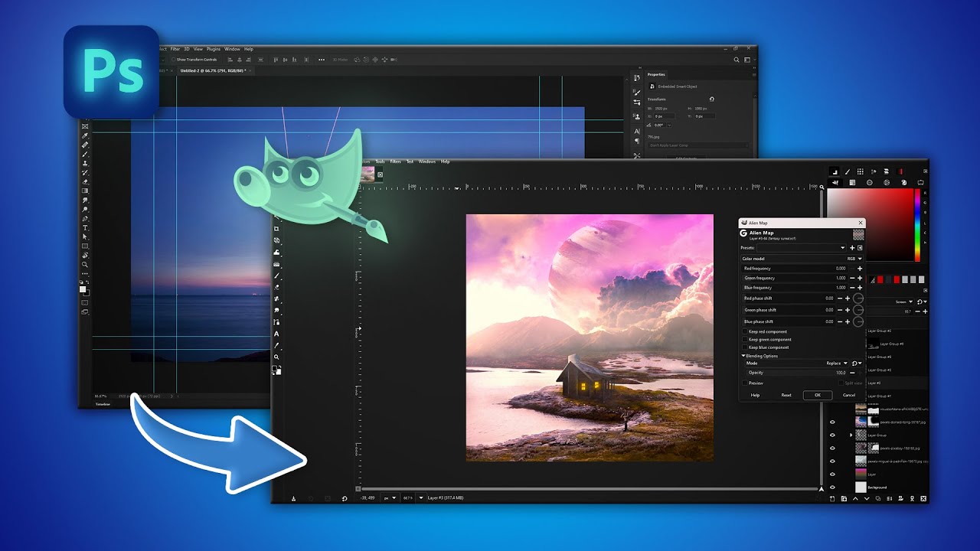Select the GIMP Zoom tool
The height and width of the screenshot is (551, 980).
[276, 357]
